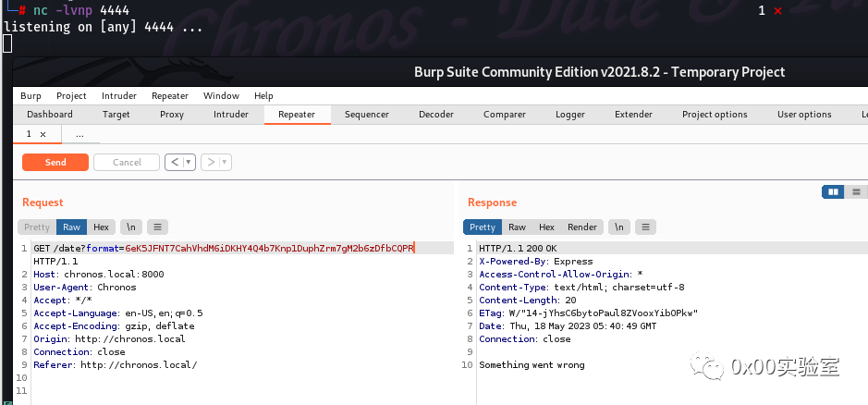Switch Response view to Pretty
Image resolution: width=868 pixels, height=405 pixels.
point(483,227)
